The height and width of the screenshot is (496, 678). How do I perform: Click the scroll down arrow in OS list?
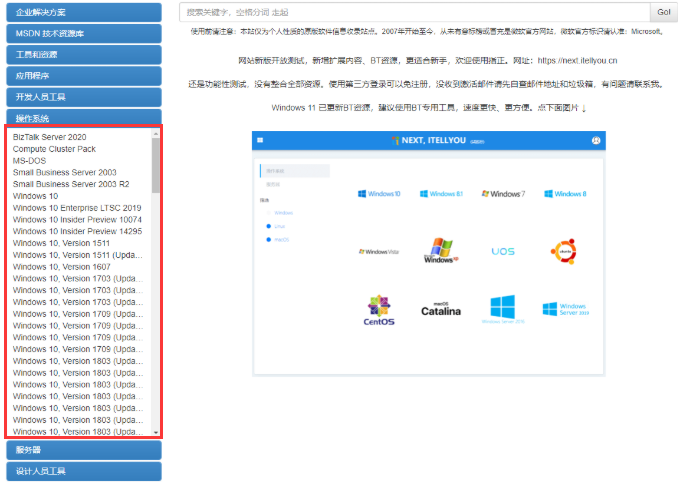coord(155,432)
